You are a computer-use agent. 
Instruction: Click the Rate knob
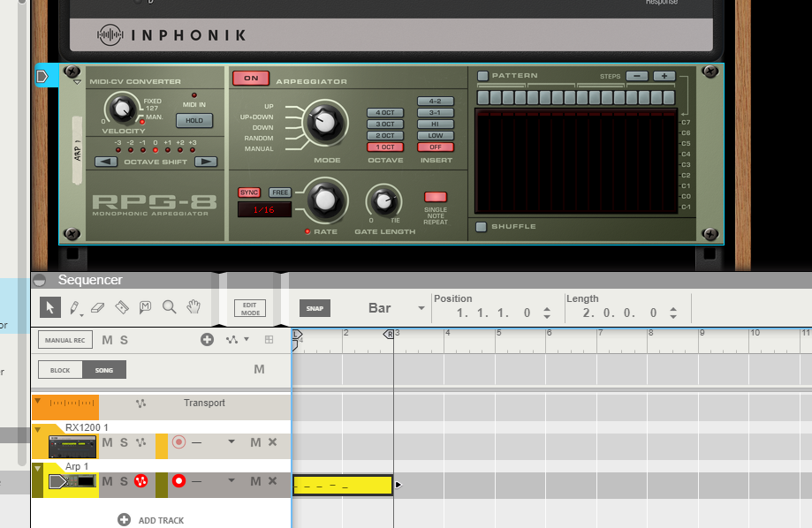324,200
